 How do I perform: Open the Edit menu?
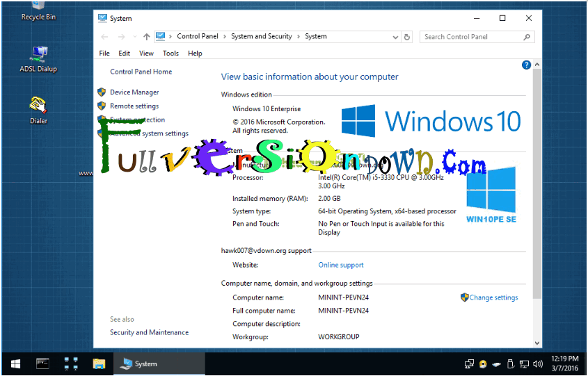pyautogui.click(x=124, y=54)
